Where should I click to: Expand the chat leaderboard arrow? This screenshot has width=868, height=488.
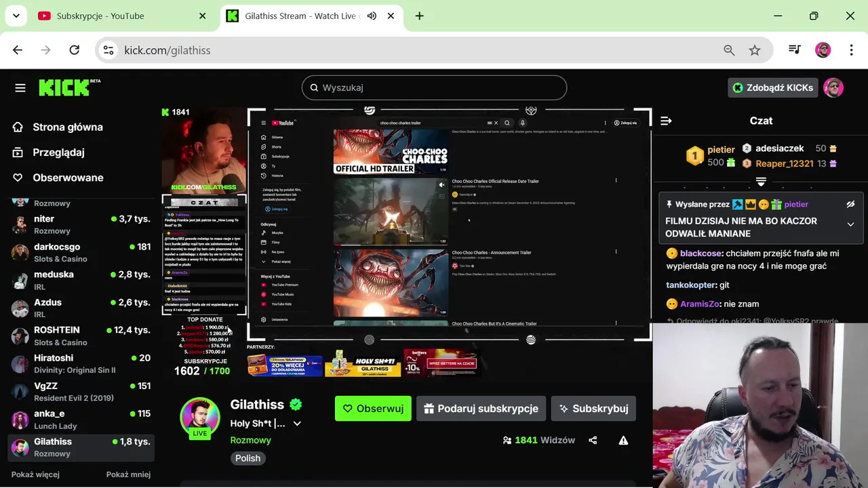(x=761, y=182)
